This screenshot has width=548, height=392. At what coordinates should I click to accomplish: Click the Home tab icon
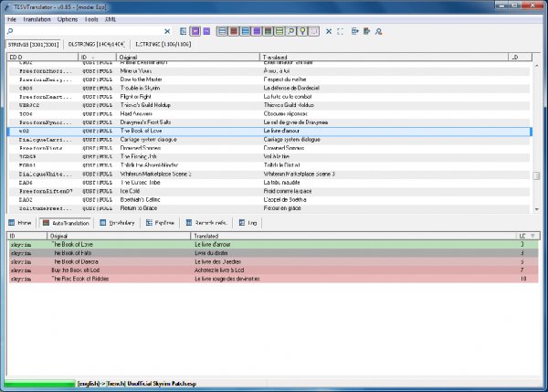point(12,223)
